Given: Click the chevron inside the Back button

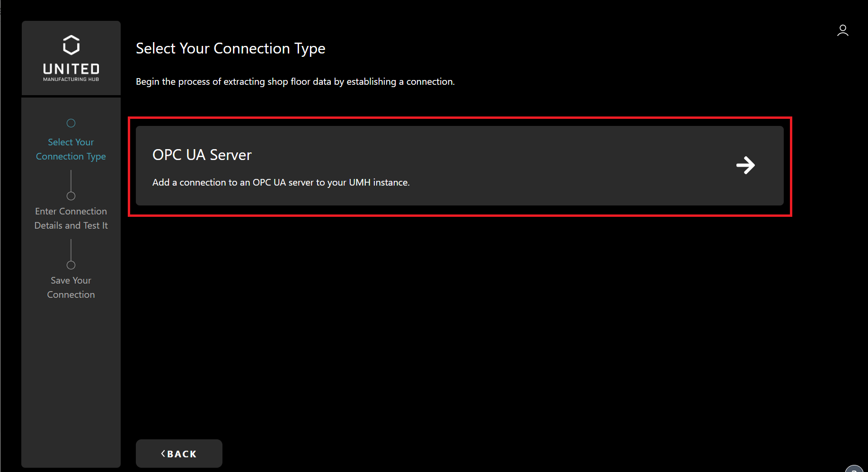Looking at the screenshot, I should [163, 454].
